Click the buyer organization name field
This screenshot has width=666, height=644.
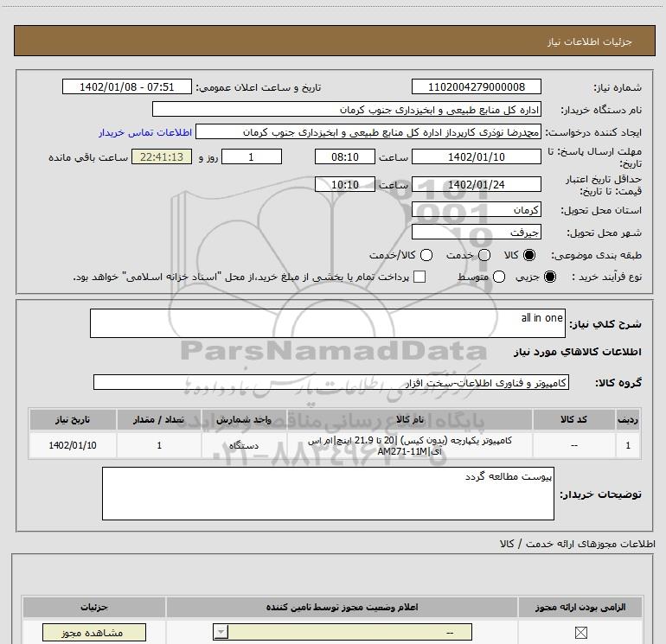point(347,109)
